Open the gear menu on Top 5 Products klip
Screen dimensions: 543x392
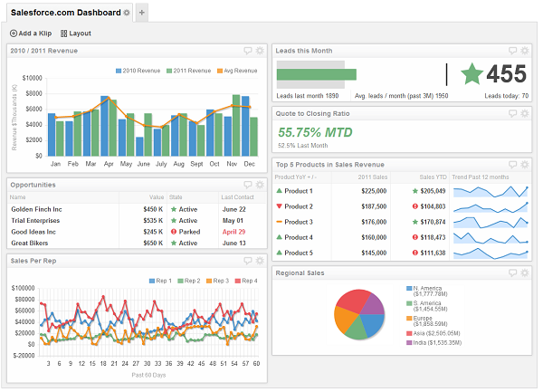click(x=525, y=164)
